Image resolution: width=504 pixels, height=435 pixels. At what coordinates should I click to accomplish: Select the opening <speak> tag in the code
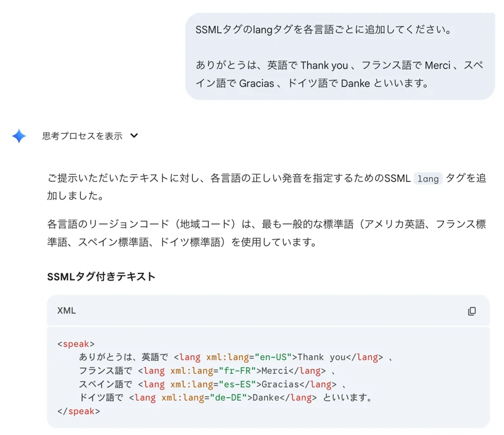point(76,343)
